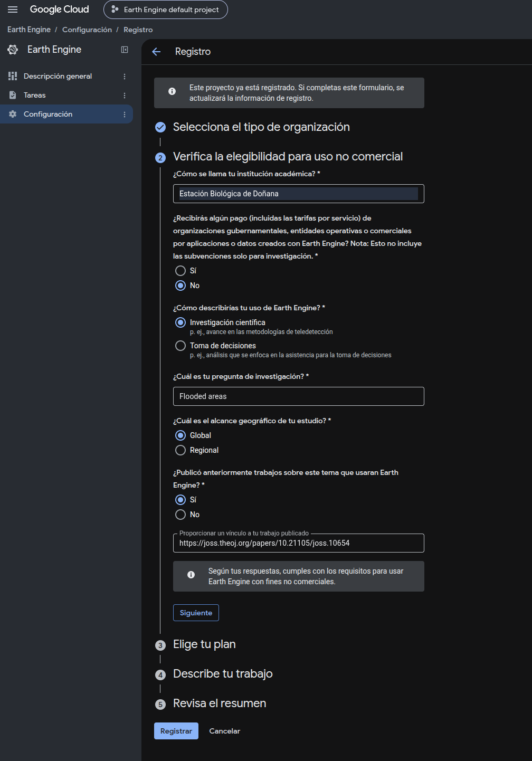This screenshot has height=761, width=532.
Task: Open the Tareas page
Action: (x=35, y=95)
